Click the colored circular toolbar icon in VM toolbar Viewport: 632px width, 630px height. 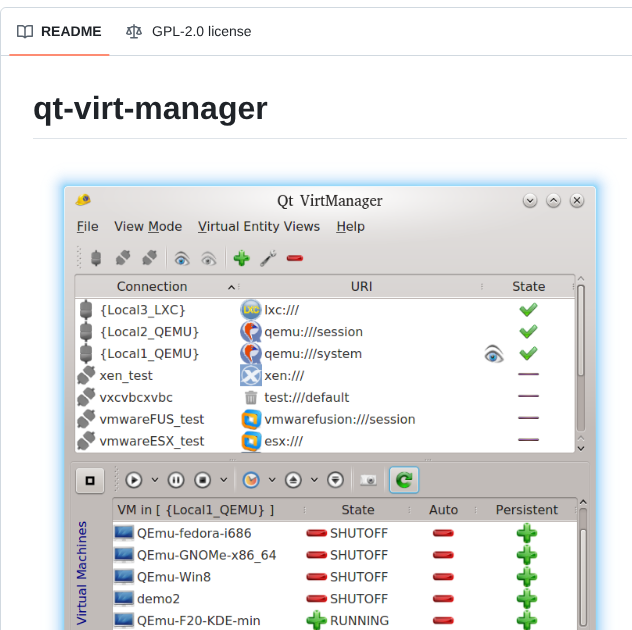[x=251, y=480]
